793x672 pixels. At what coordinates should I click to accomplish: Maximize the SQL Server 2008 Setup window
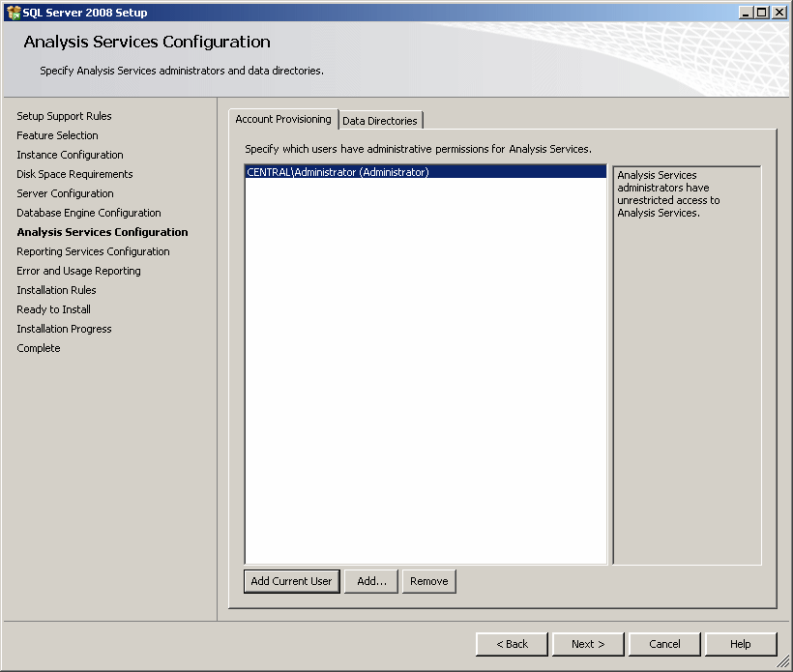(x=762, y=13)
